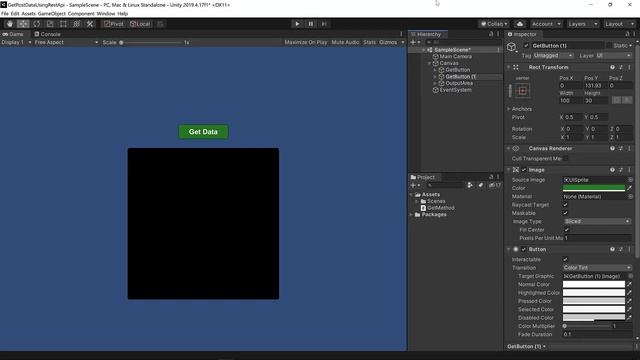
Task: Open cloud services icon
Action: (x=520, y=24)
